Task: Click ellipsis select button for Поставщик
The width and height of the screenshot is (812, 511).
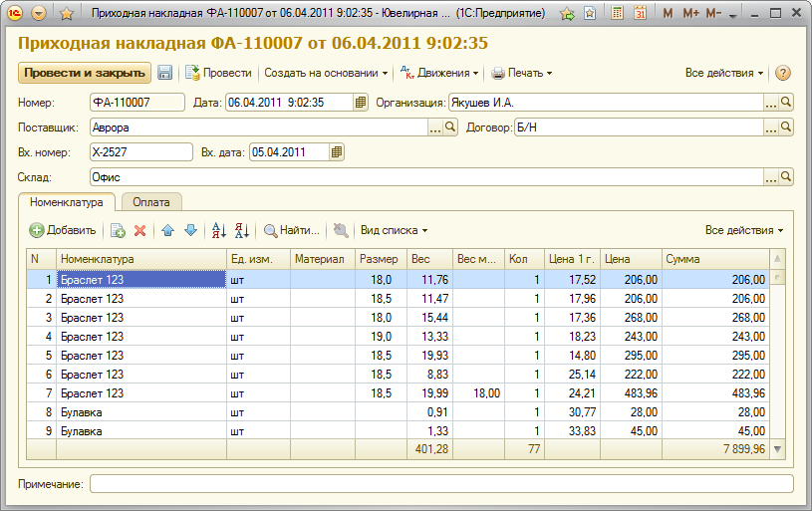Action: [x=435, y=128]
